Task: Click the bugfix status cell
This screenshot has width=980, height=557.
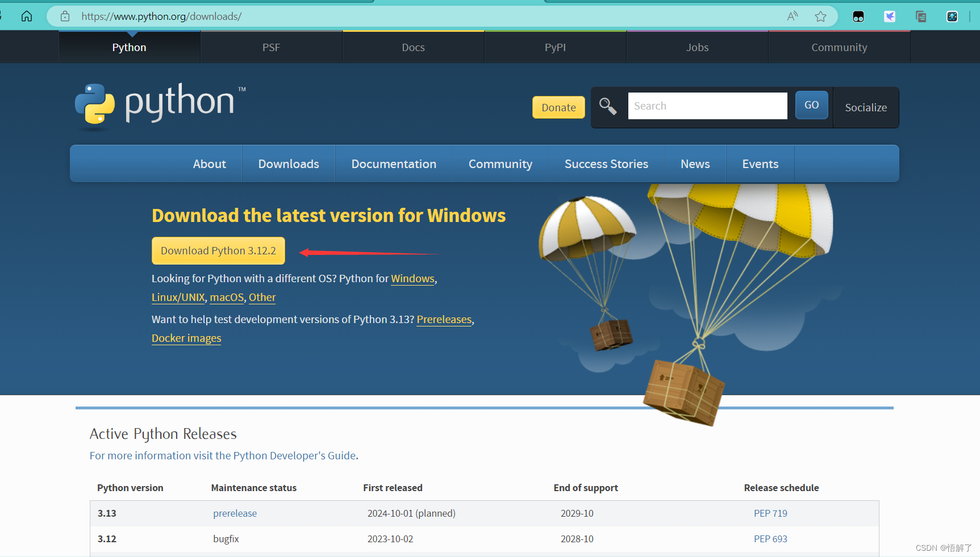Action: point(226,539)
